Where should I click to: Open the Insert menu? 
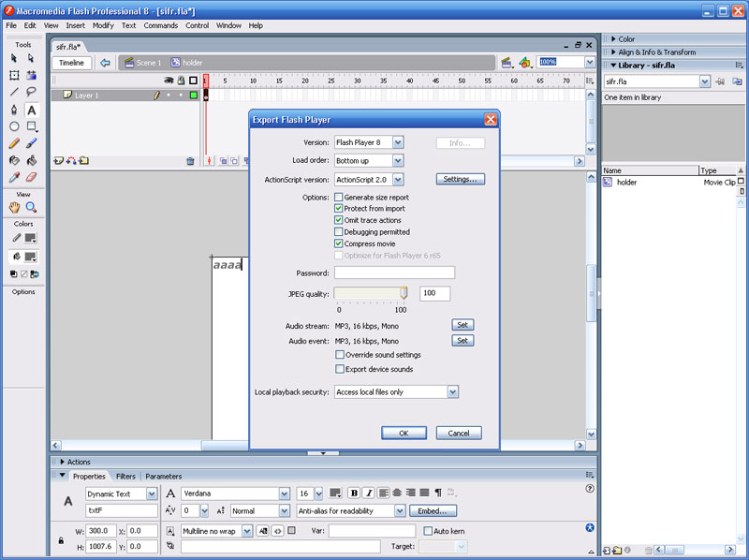[76, 25]
